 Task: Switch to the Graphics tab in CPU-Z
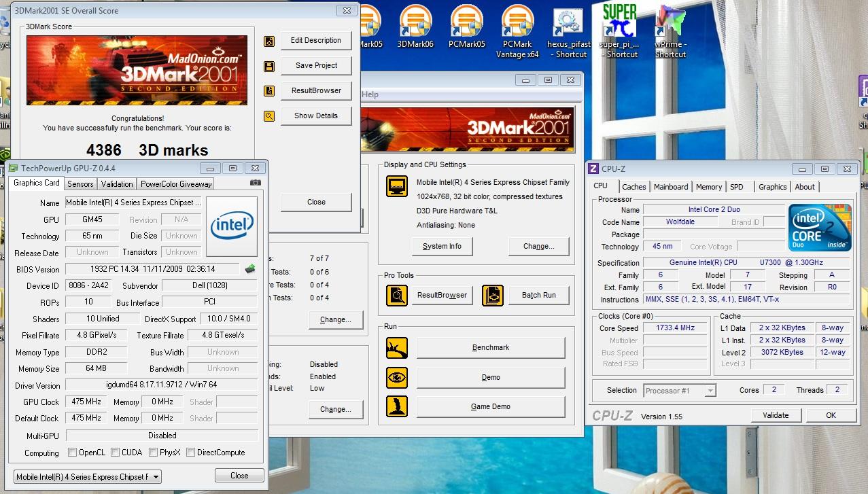tap(773, 187)
